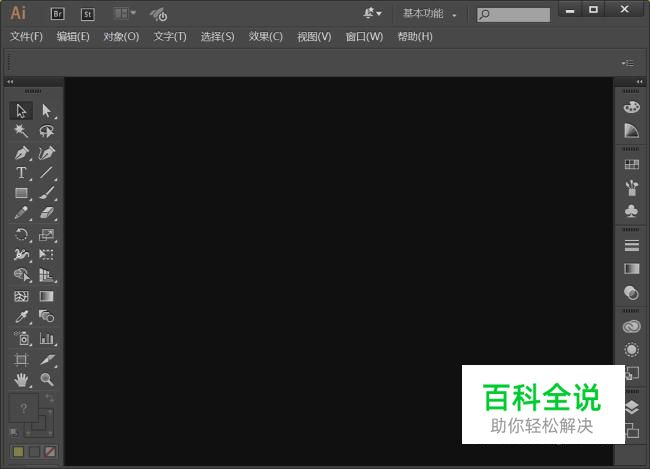This screenshot has width=650, height=469.
Task: Open the 选择(S) menu
Action: point(218,36)
